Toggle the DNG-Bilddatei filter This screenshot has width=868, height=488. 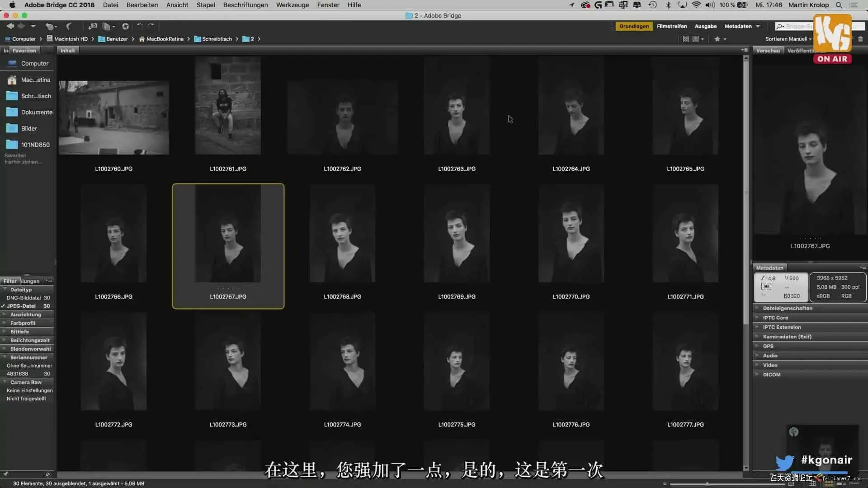pos(24,298)
